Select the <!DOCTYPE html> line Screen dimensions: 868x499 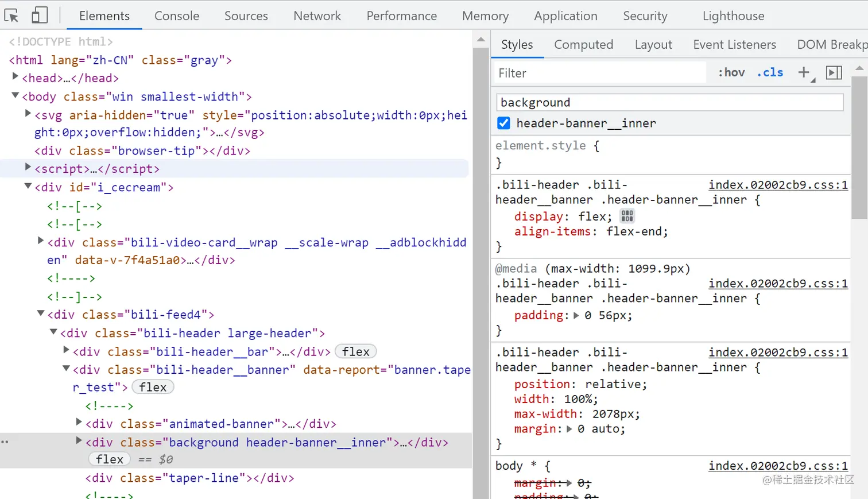60,41
